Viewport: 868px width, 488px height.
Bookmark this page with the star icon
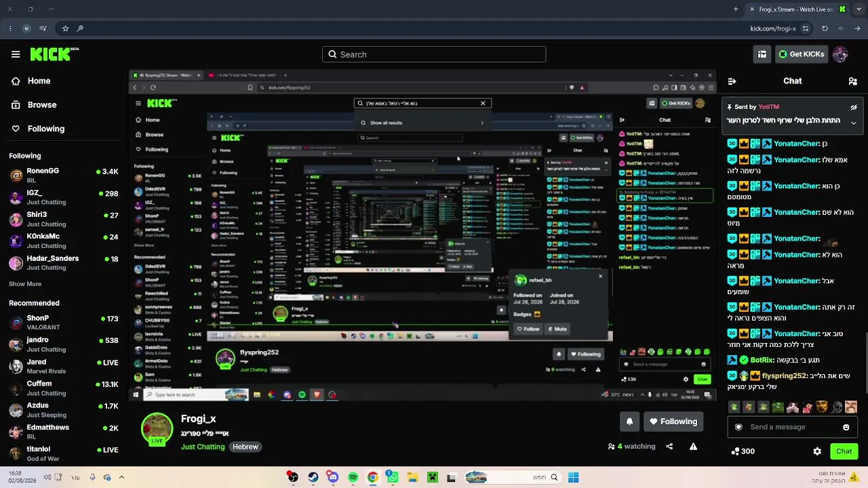[65, 28]
